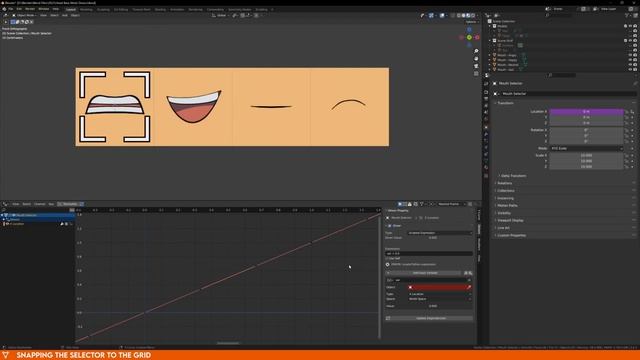
Task: Hide Mouth - Neutral with its eye icon
Action: click(x=630, y=65)
